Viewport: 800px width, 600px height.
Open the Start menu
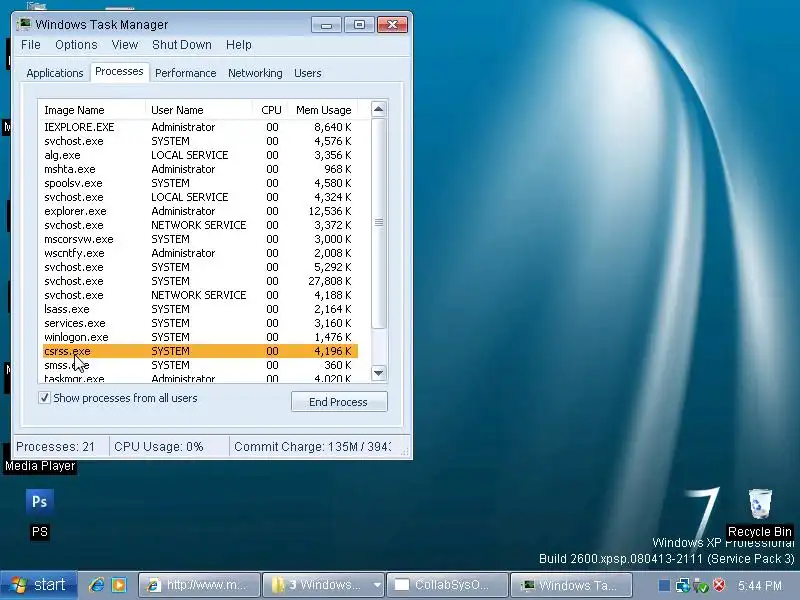click(x=39, y=585)
